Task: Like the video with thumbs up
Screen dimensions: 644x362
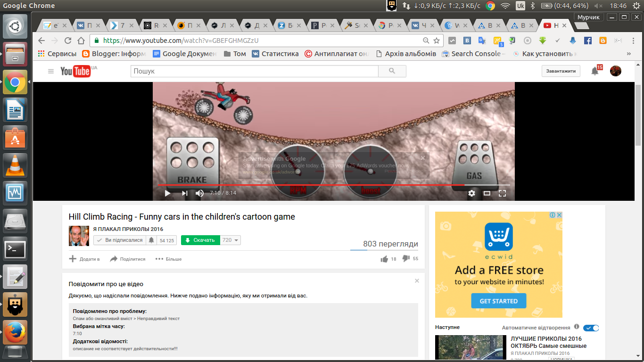Action: point(384,259)
